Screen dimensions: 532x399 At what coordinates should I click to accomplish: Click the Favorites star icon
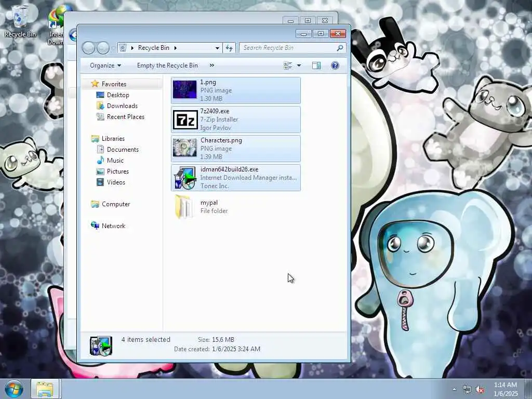click(x=95, y=84)
